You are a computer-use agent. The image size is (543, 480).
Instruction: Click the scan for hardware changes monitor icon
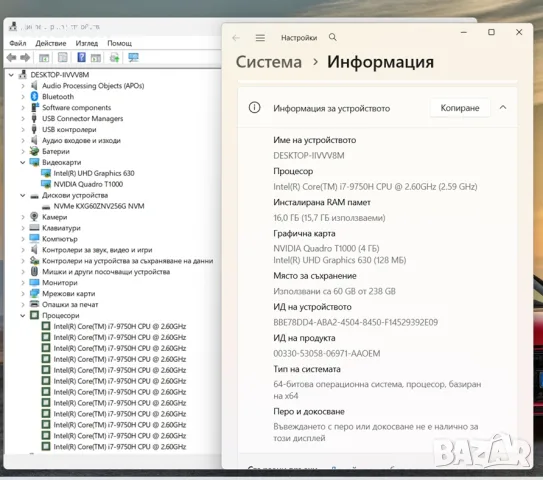point(133,57)
